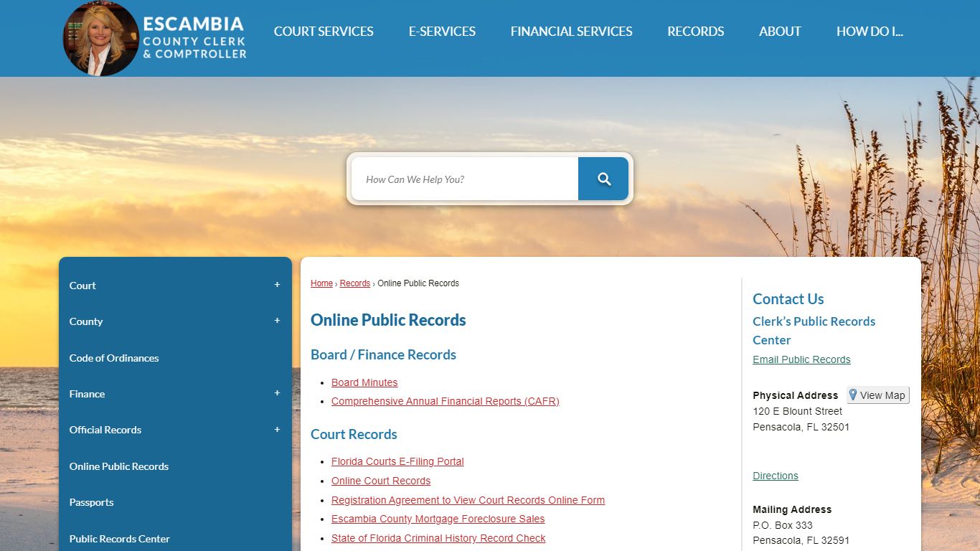Click the Contact Us heading
980x551 pixels.
pos(788,299)
